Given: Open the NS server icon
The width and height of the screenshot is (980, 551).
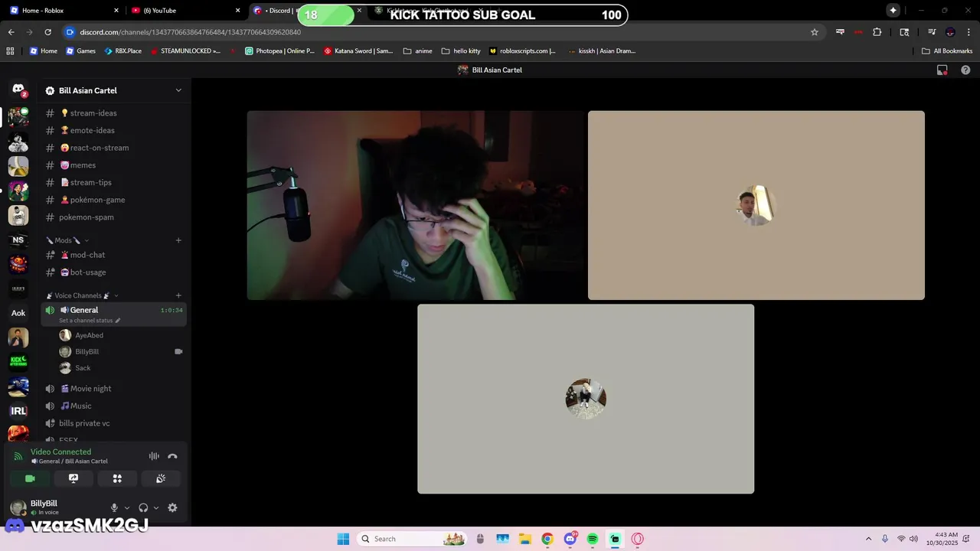Looking at the screenshot, I should [x=18, y=240].
